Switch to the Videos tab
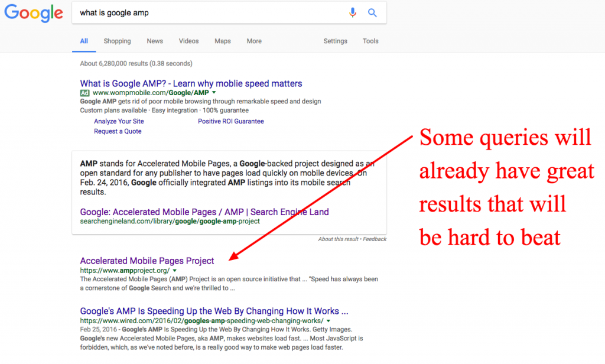Screen dimensions: 605x364 [188, 41]
